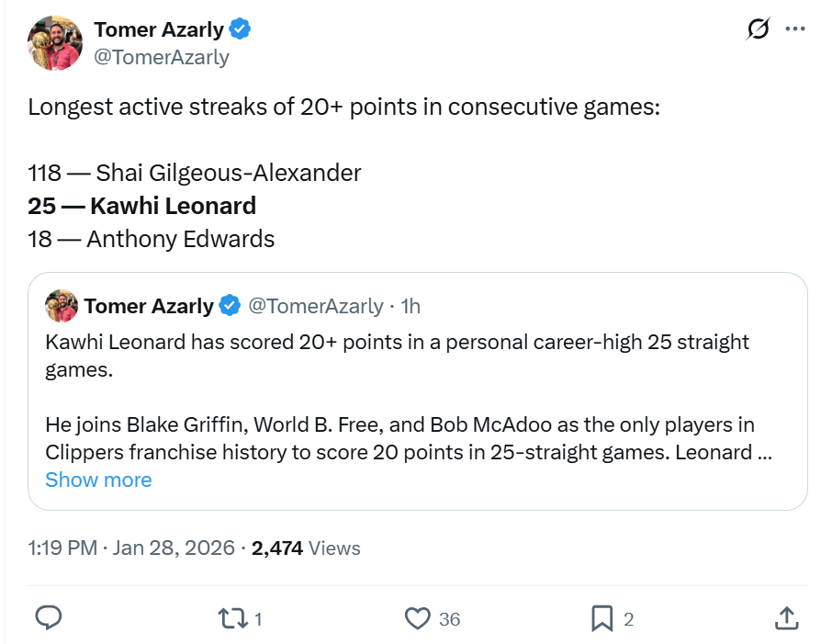The image size is (821, 644).
Task: Open the 1:19 PM Jan 28, 2026 timestamp
Action: 131,548
